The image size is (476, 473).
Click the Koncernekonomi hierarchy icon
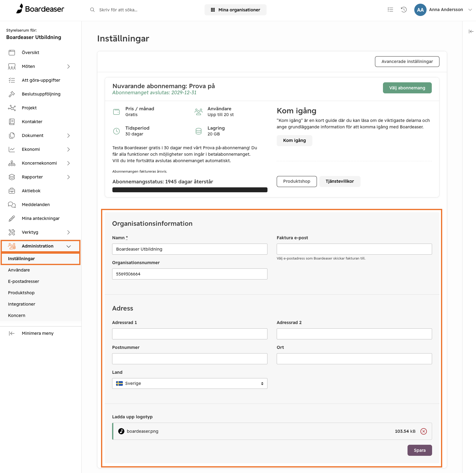12,163
